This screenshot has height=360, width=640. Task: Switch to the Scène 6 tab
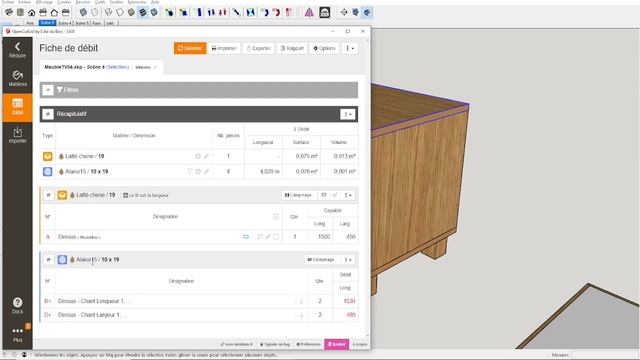tap(47, 23)
